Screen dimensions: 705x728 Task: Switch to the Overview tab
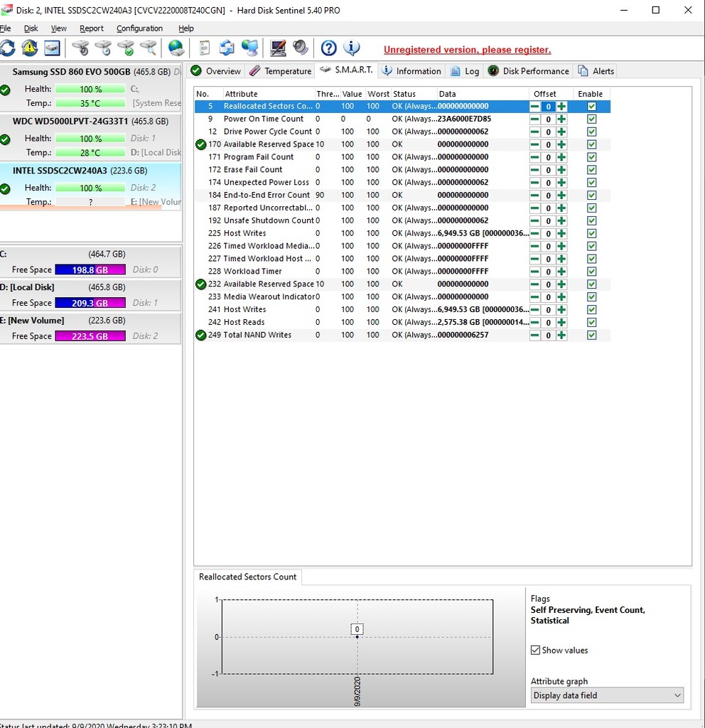pos(216,71)
